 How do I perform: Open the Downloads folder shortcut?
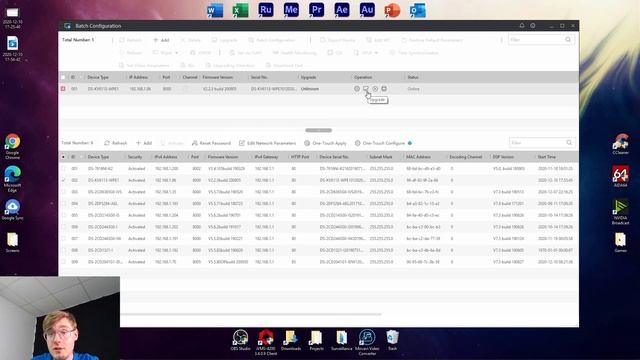click(291, 340)
